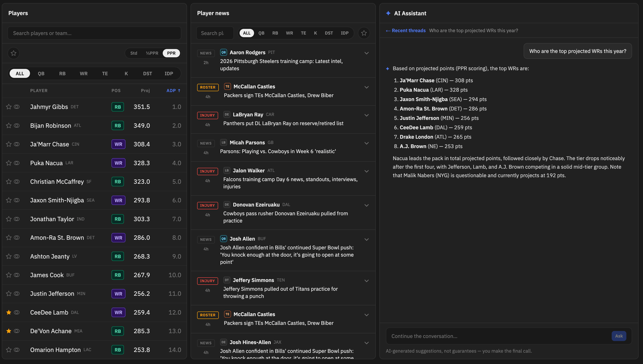The height and width of the screenshot is (364, 643).
Task: Click the LB badge beside Micah Parsons
Action: coord(224,142)
